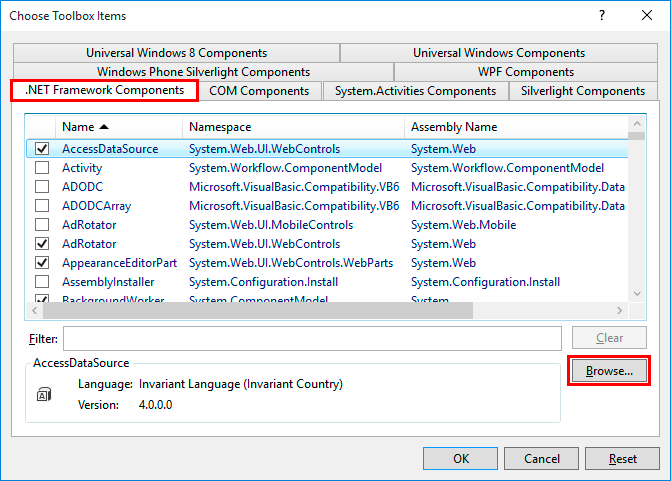671x481 pixels.
Task: Click System.Web.Mobile assembly cell
Action: click(x=463, y=225)
